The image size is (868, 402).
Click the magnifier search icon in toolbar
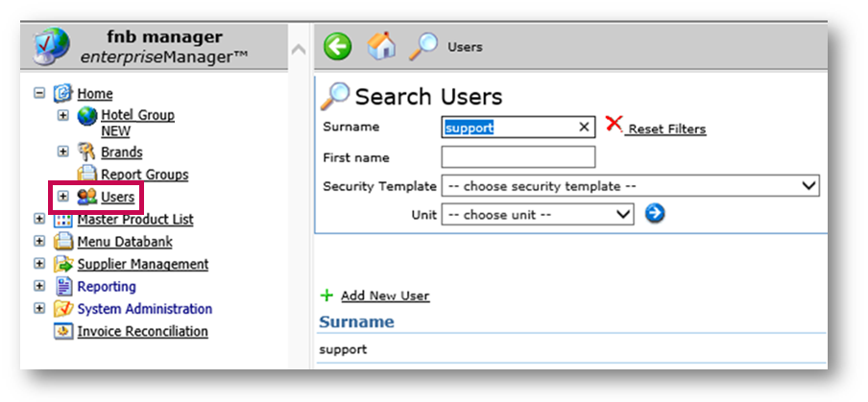(x=423, y=45)
